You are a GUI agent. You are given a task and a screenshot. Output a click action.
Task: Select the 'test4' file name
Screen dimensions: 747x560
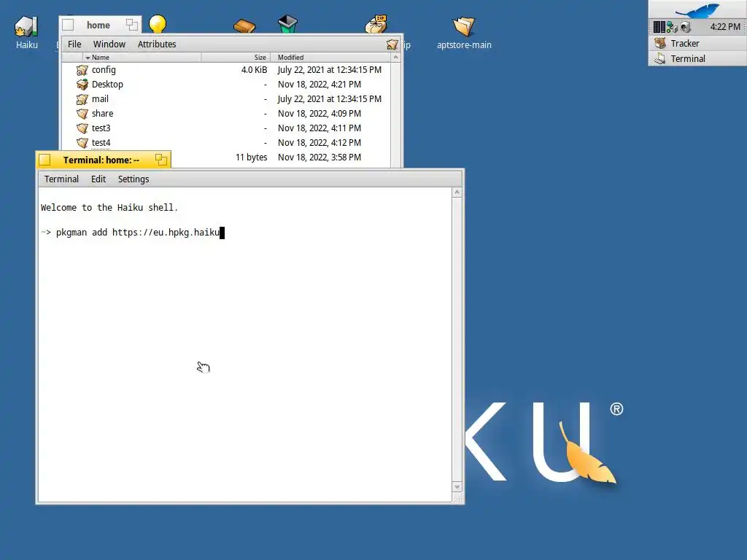pyautogui.click(x=101, y=143)
